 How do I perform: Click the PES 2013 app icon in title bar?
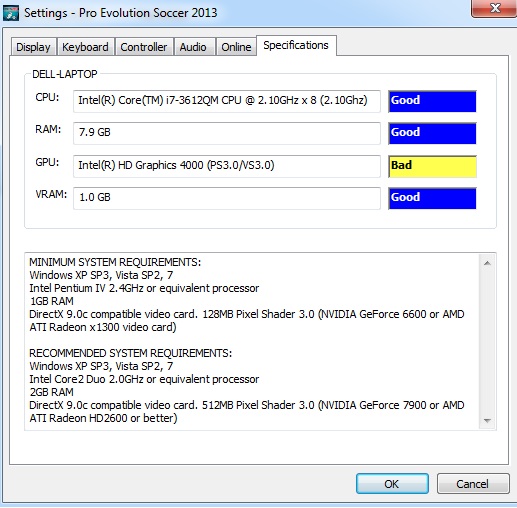(x=11, y=14)
